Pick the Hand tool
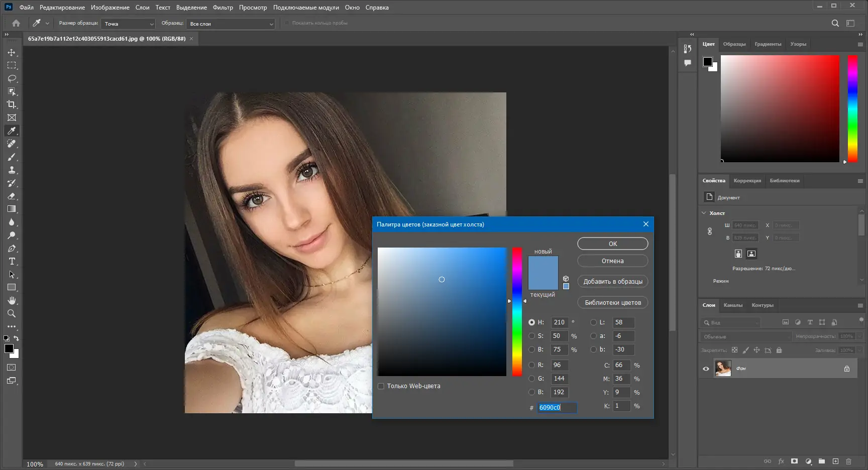The height and width of the screenshot is (470, 868). pyautogui.click(x=12, y=300)
